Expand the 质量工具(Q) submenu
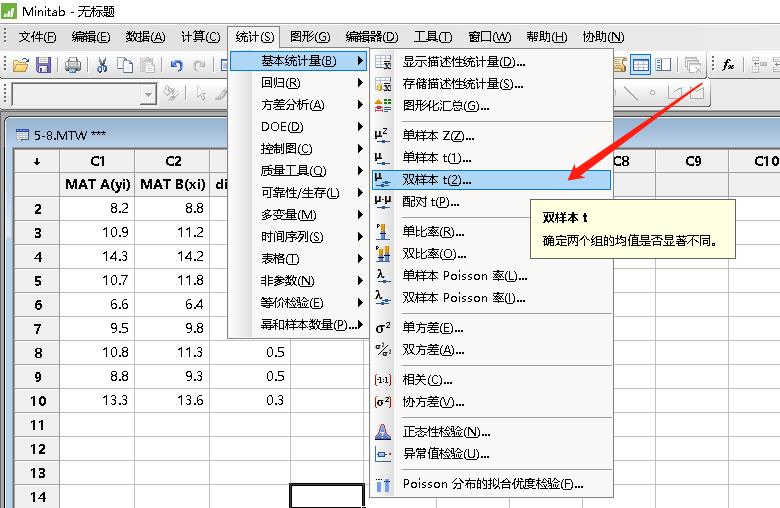The image size is (780, 508). click(x=298, y=171)
